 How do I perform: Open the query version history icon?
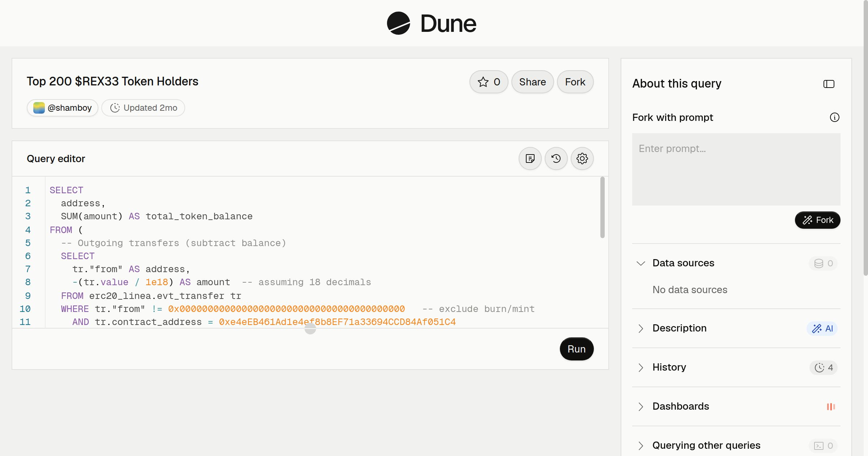click(x=556, y=159)
